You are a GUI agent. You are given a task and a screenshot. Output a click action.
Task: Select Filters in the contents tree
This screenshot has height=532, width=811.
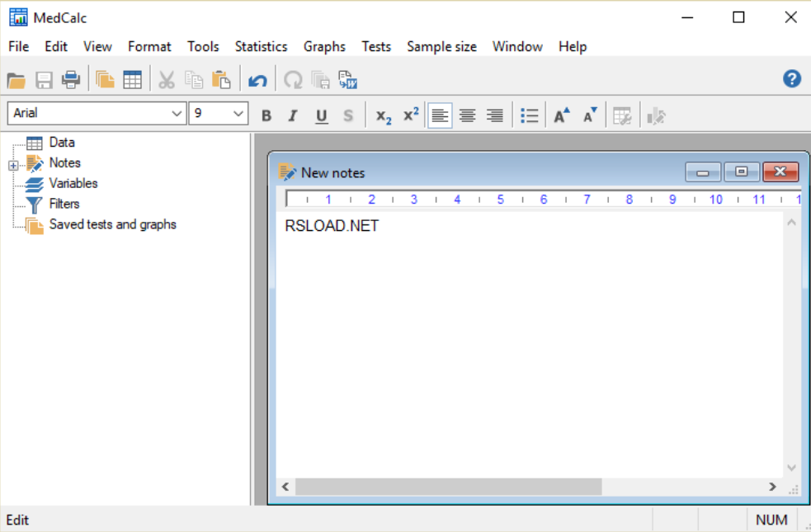(x=64, y=204)
